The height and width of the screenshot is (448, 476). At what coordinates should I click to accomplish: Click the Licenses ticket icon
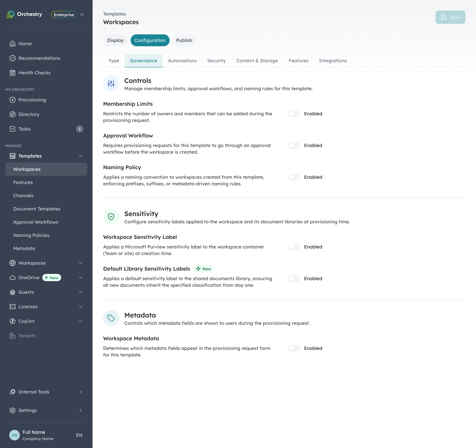click(x=13, y=307)
